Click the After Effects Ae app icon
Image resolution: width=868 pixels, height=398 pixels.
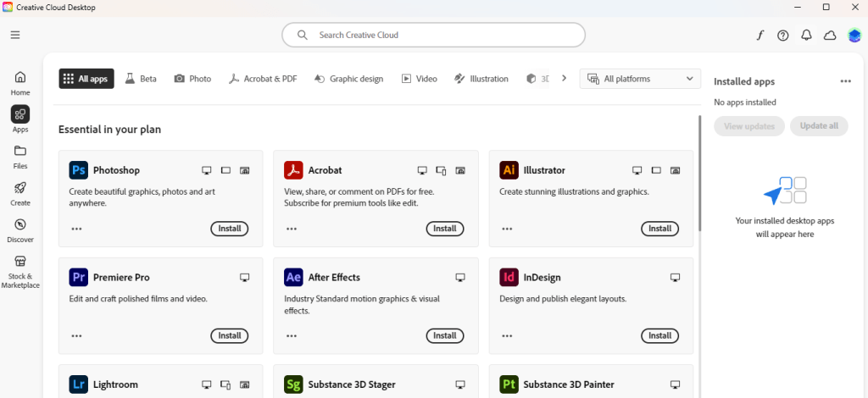pyautogui.click(x=293, y=277)
